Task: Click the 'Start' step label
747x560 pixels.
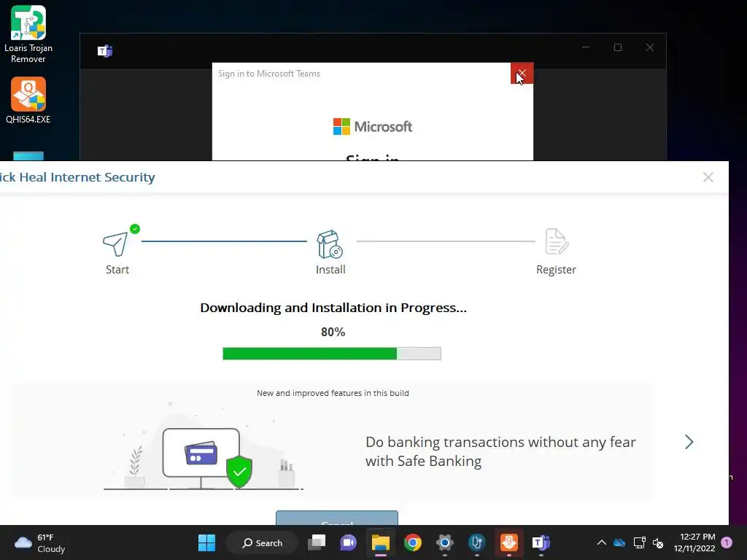Action: [x=117, y=270]
